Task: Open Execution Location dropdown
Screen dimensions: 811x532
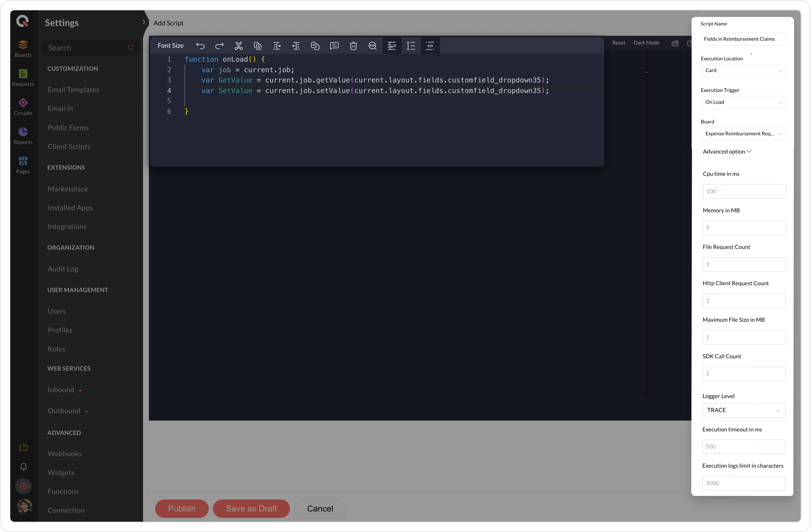Action: tap(744, 71)
